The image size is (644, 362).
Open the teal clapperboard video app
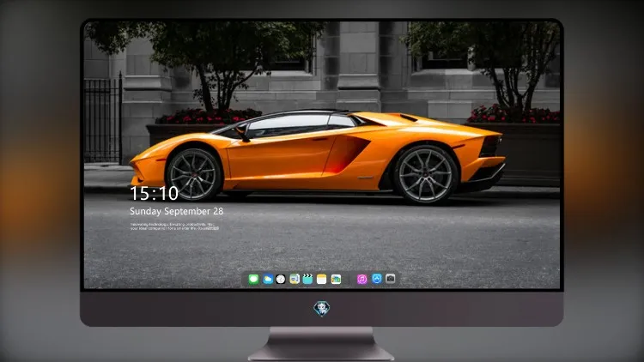tap(307, 279)
